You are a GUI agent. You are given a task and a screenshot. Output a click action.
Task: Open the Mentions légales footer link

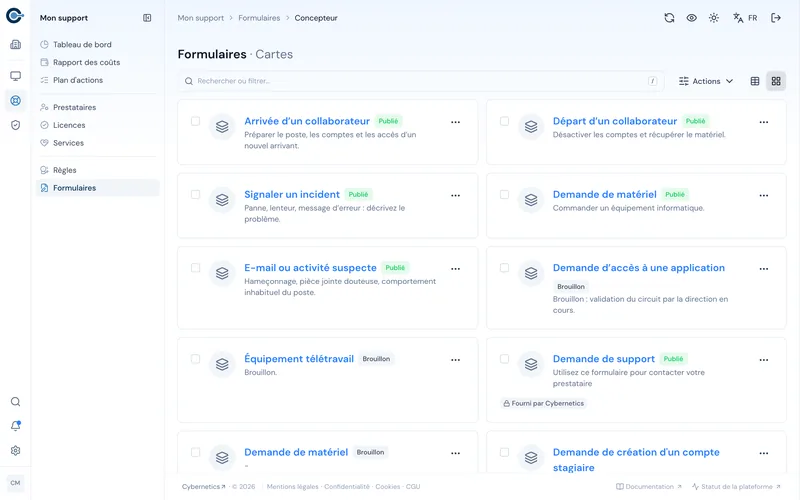pos(292,487)
